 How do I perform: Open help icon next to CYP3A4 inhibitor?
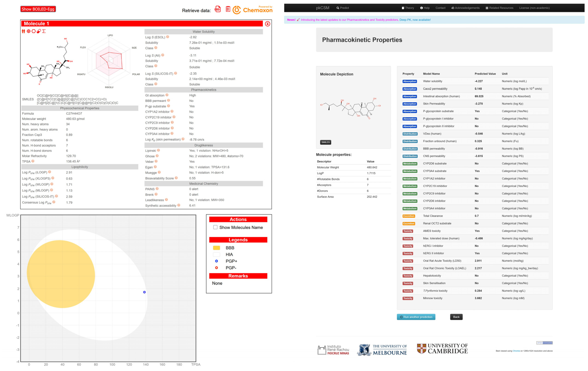172,134
